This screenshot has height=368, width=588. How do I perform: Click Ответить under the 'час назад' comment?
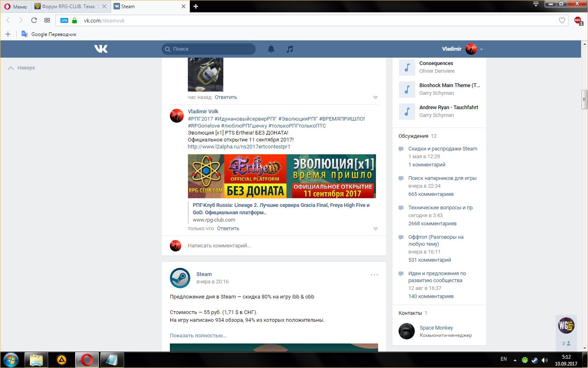coord(226,97)
